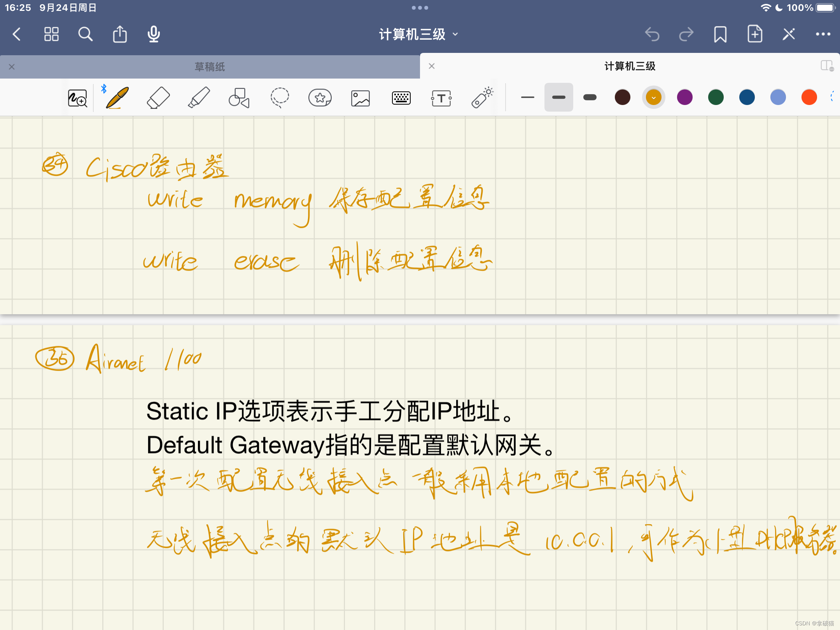Screen dimensions: 840x630
Task: Select the Lasso selection tool
Action: pos(280,98)
